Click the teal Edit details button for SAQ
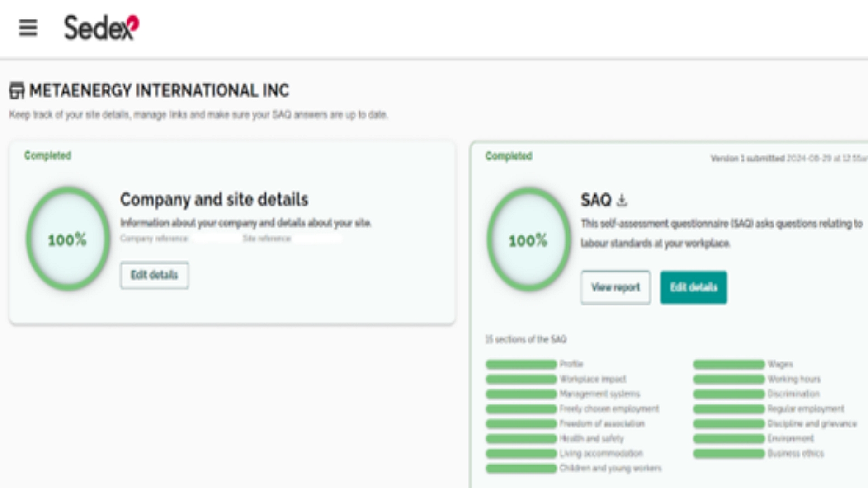The height and width of the screenshot is (488, 868). click(693, 287)
